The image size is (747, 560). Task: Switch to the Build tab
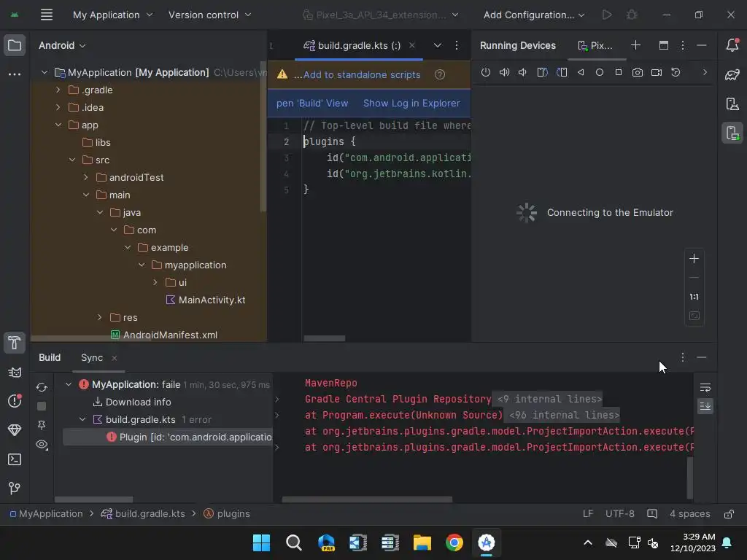50,357
